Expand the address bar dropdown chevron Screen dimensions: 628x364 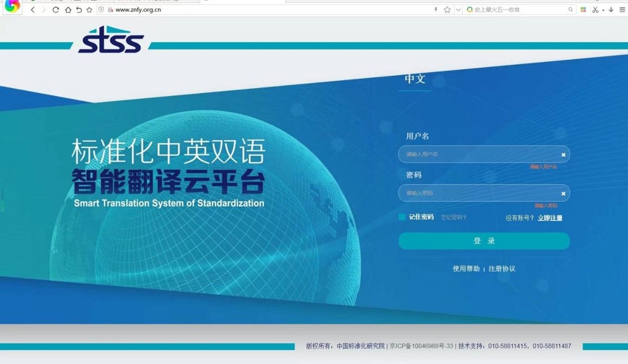click(458, 10)
